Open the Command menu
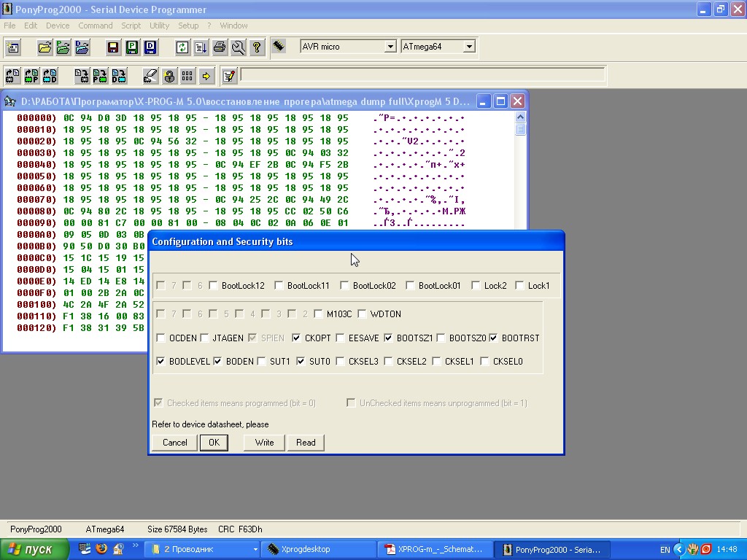Screen dimensions: 747x560 pos(96,26)
